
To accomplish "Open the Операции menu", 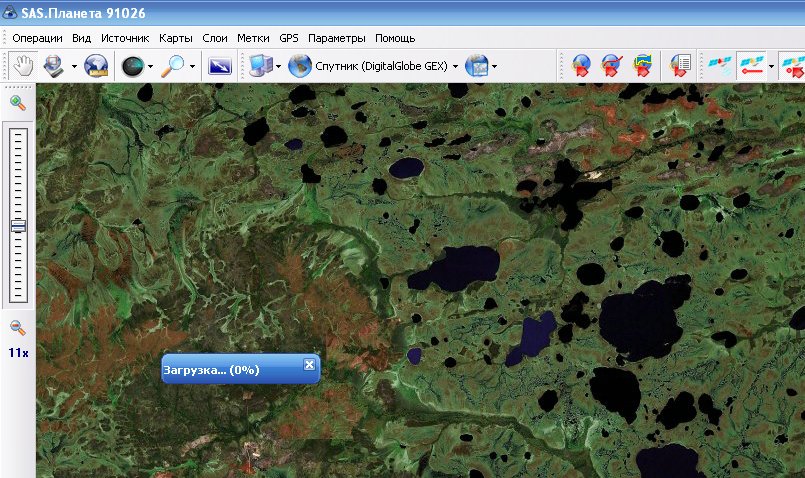I will tap(37, 38).
